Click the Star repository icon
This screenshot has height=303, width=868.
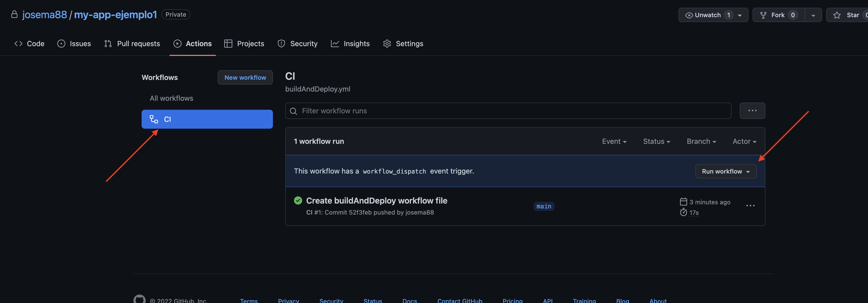[x=837, y=15]
